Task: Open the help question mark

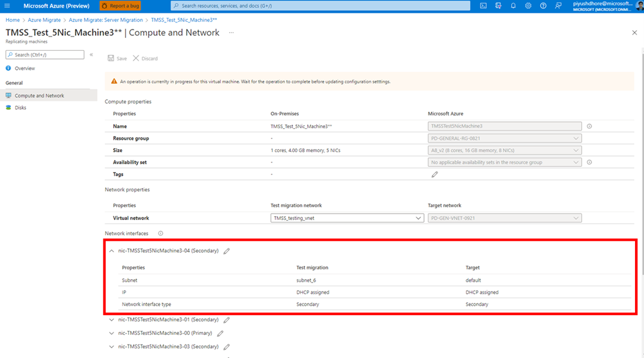Action: click(543, 6)
